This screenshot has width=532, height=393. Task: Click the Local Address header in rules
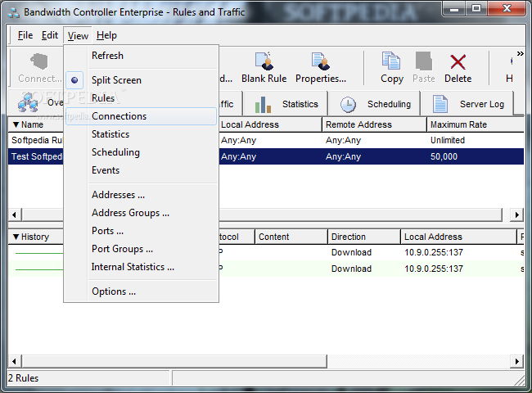pyautogui.click(x=270, y=124)
